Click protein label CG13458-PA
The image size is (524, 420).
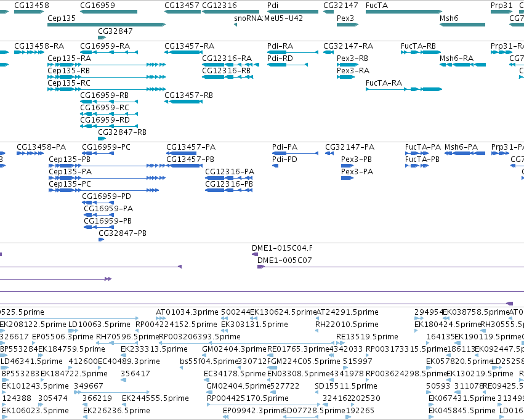pyautogui.click(x=41, y=147)
